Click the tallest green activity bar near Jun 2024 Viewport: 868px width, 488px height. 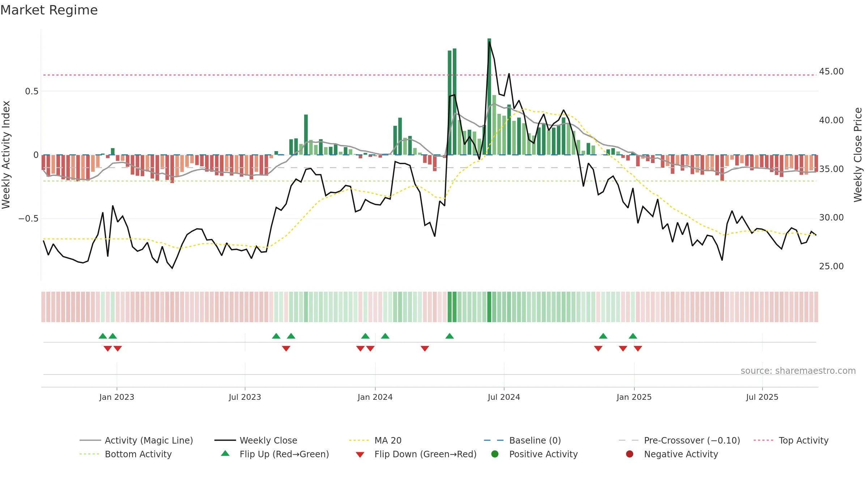(x=489, y=97)
